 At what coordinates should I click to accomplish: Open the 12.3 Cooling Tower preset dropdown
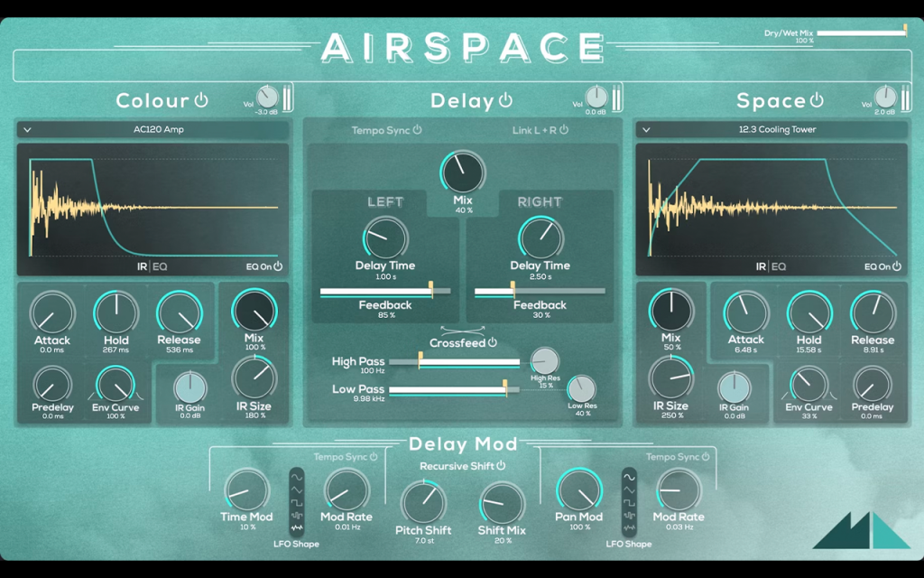tap(772, 130)
